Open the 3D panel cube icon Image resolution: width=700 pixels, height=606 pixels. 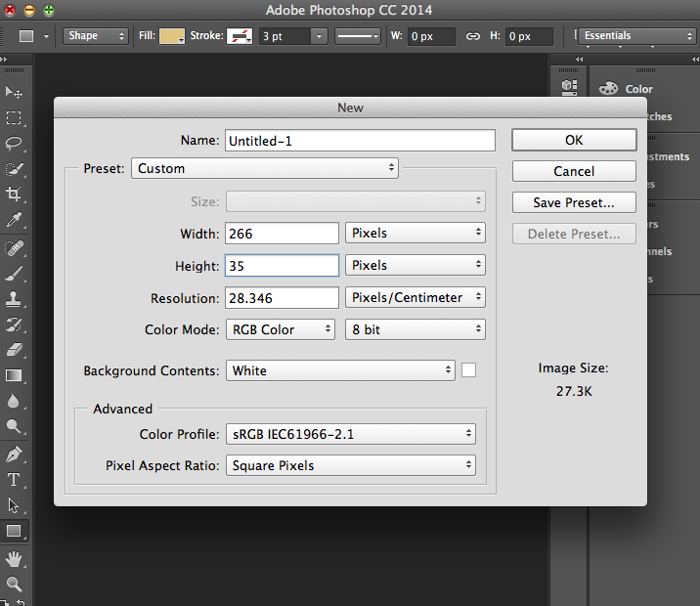(569, 87)
